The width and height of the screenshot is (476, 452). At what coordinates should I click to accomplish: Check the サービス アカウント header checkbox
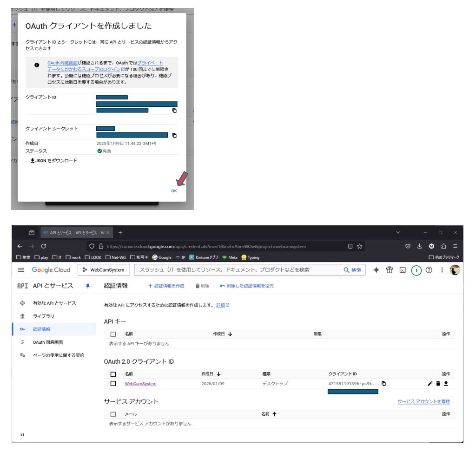pos(113,414)
